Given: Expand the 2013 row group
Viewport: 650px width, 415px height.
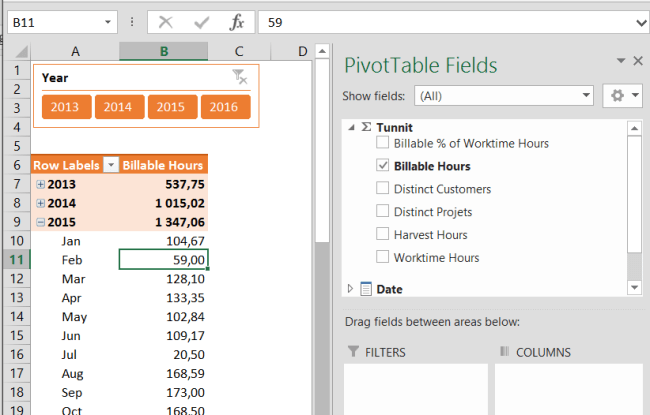Looking at the screenshot, I should coord(40,185).
